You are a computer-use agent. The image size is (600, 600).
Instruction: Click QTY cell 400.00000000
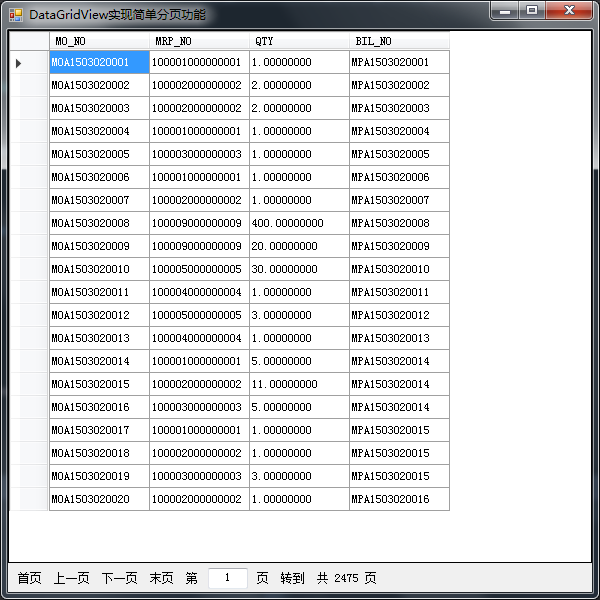(299, 223)
